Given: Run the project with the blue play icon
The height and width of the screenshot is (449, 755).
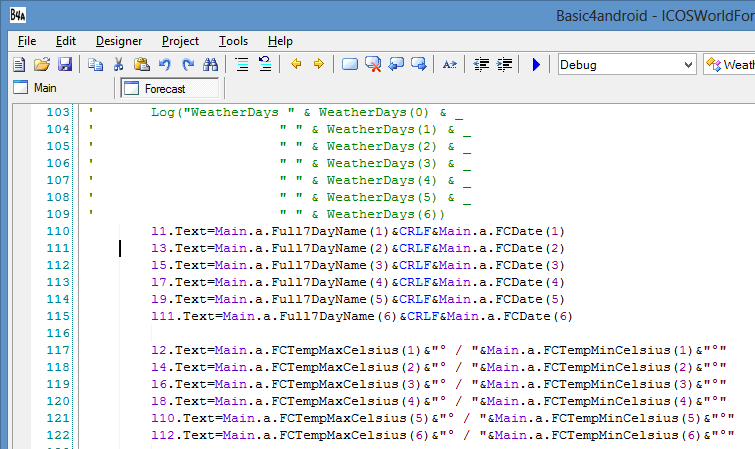Looking at the screenshot, I should pyautogui.click(x=536, y=64).
